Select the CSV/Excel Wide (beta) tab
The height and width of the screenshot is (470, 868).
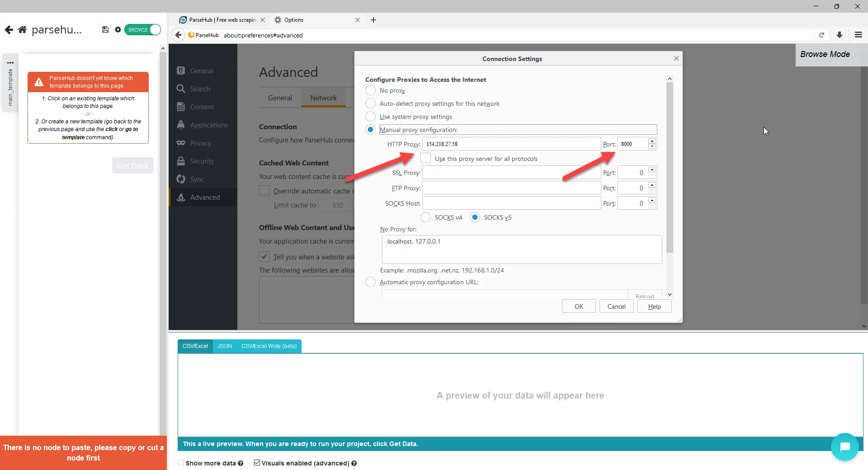click(269, 346)
